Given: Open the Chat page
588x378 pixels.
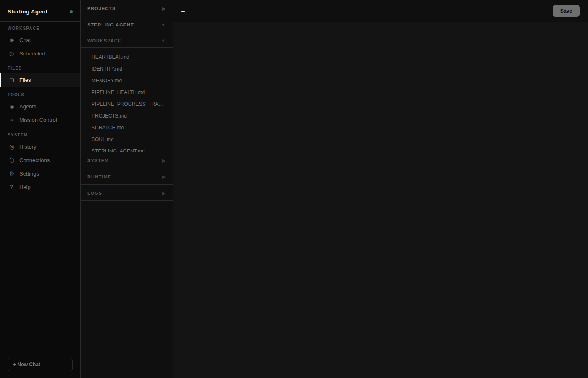Looking at the screenshot, I should coord(40,40).
